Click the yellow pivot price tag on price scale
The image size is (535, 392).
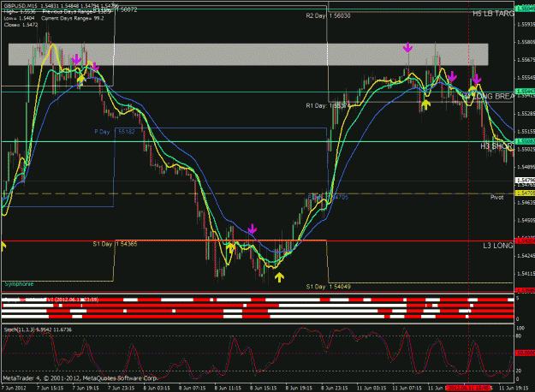(525, 193)
